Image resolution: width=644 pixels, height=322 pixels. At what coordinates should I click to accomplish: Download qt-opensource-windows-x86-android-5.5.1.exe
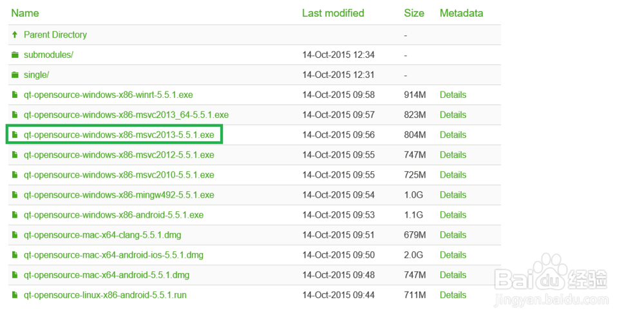[x=114, y=215]
